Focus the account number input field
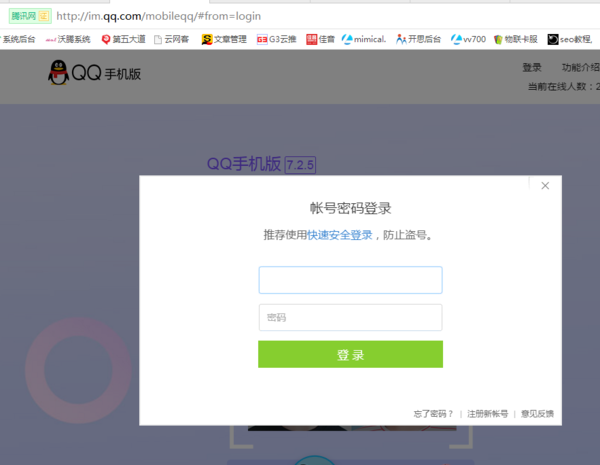This screenshot has height=465, width=600. [x=351, y=280]
